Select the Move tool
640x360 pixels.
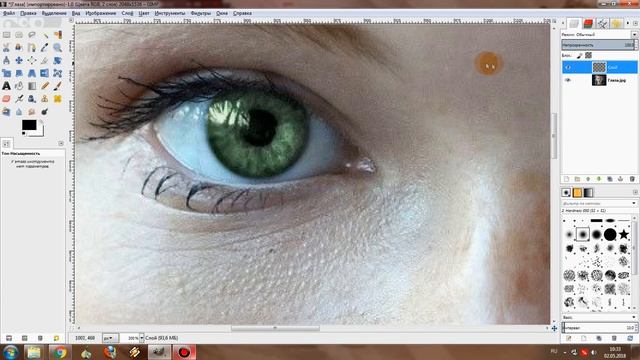click(19, 60)
